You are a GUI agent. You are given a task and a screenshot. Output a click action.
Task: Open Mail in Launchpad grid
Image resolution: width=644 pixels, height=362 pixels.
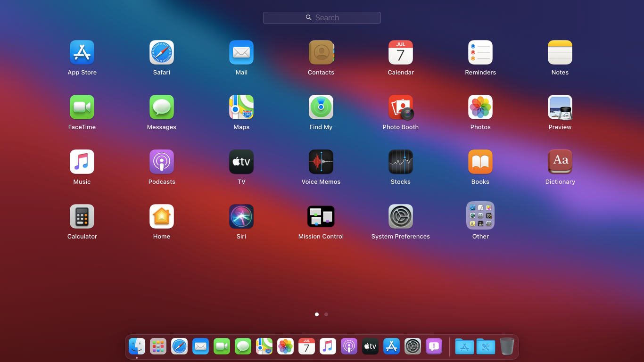tap(241, 52)
